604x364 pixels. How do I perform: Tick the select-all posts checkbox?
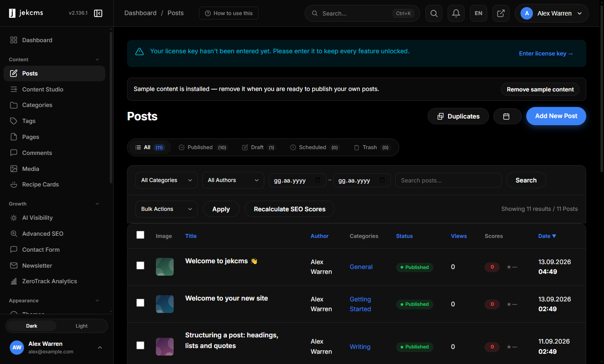pos(140,235)
